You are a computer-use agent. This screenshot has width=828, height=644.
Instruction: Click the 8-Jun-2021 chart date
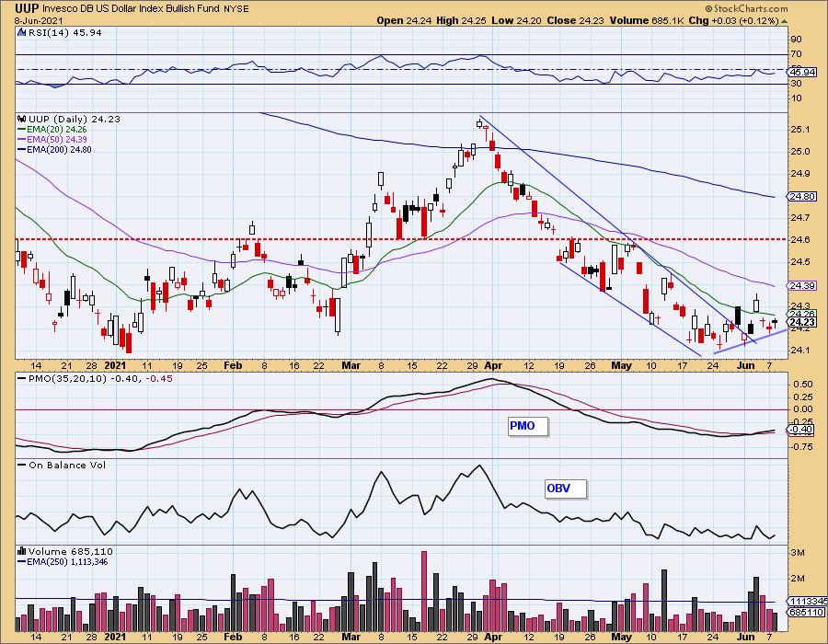(x=39, y=20)
